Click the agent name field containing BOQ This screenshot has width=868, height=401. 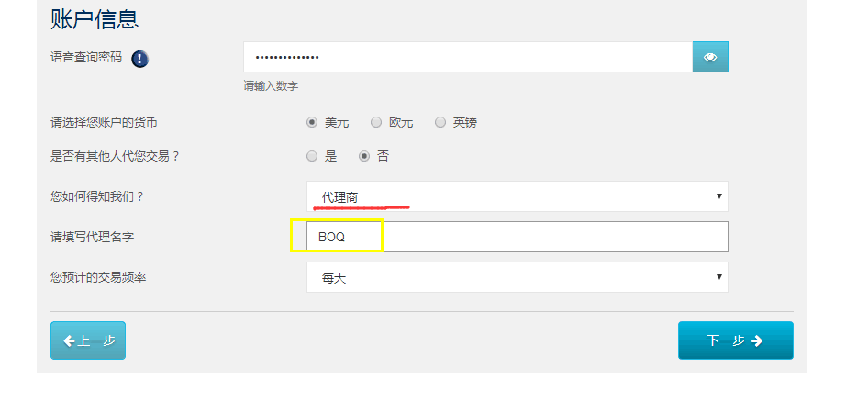click(x=517, y=237)
